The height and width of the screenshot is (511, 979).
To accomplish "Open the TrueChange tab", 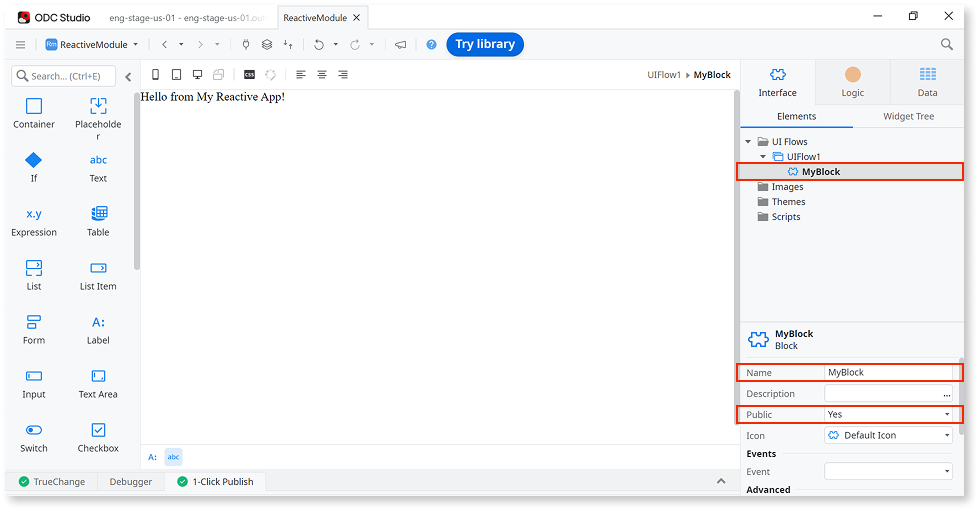I will [x=52, y=482].
